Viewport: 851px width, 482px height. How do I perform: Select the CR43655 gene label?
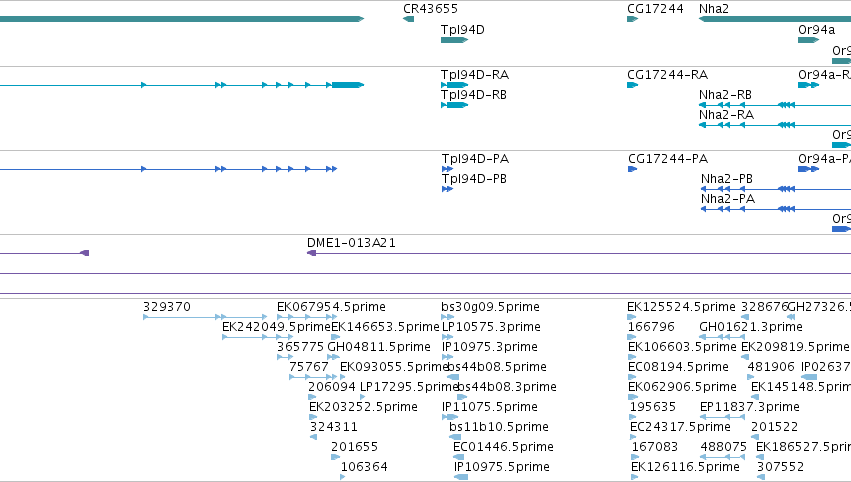[430, 9]
